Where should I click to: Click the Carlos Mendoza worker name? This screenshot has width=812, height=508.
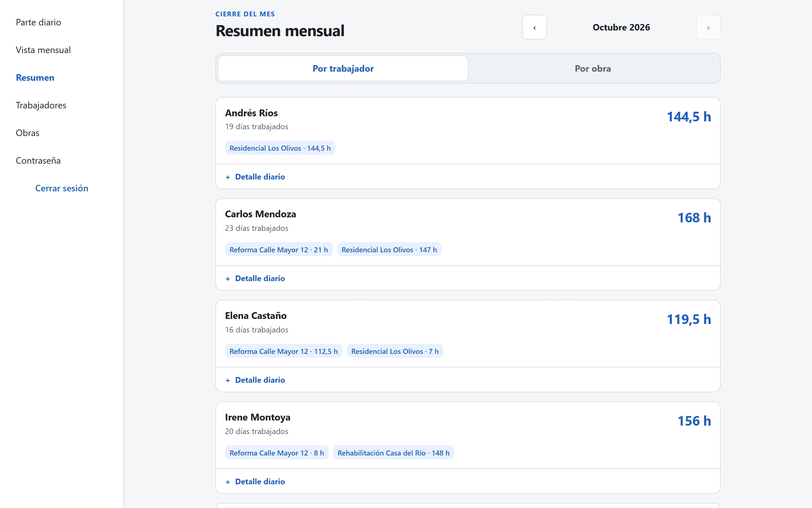click(x=261, y=214)
